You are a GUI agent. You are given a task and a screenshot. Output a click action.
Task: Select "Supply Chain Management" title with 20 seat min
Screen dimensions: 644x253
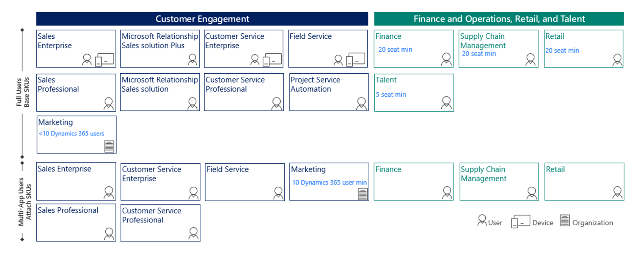point(483,41)
